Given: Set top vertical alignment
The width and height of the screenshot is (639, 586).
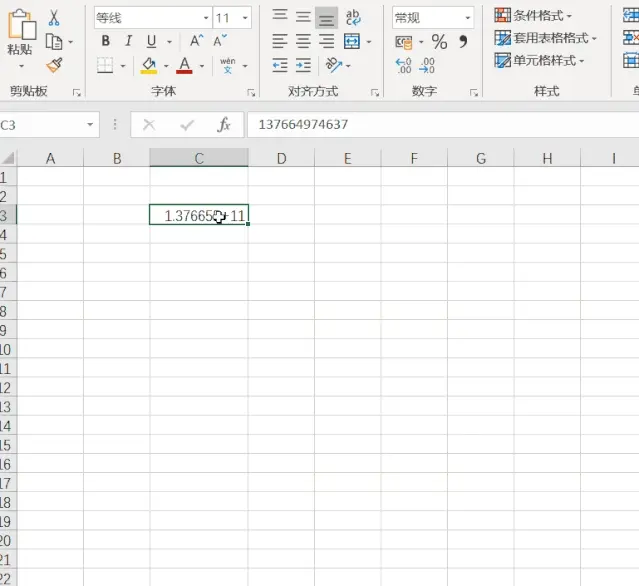Looking at the screenshot, I should 280,17.
